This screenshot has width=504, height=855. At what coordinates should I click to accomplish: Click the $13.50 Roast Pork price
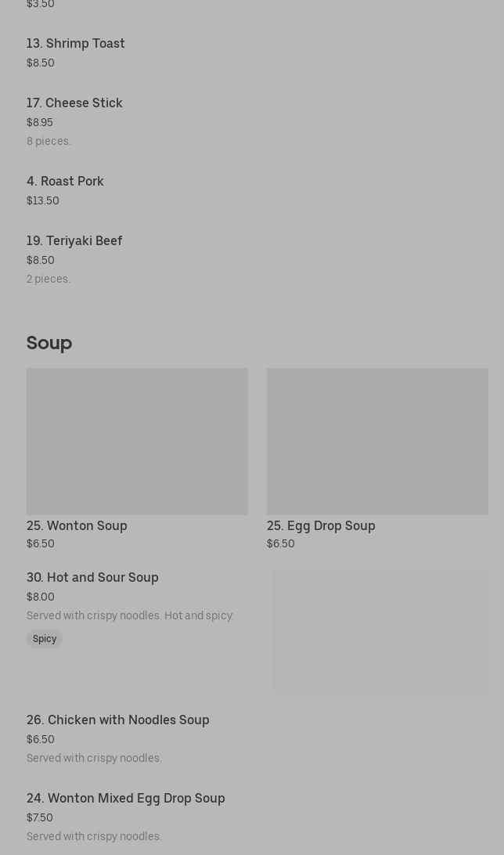43,200
